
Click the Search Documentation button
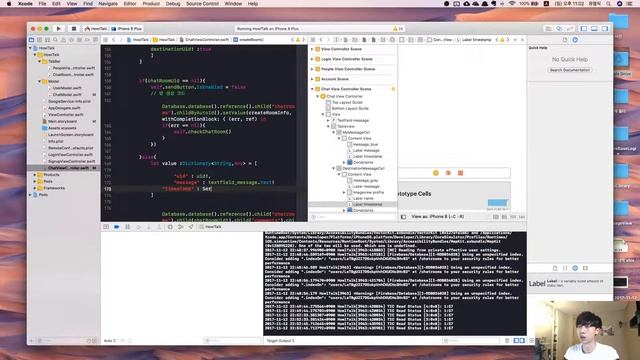click(x=569, y=70)
